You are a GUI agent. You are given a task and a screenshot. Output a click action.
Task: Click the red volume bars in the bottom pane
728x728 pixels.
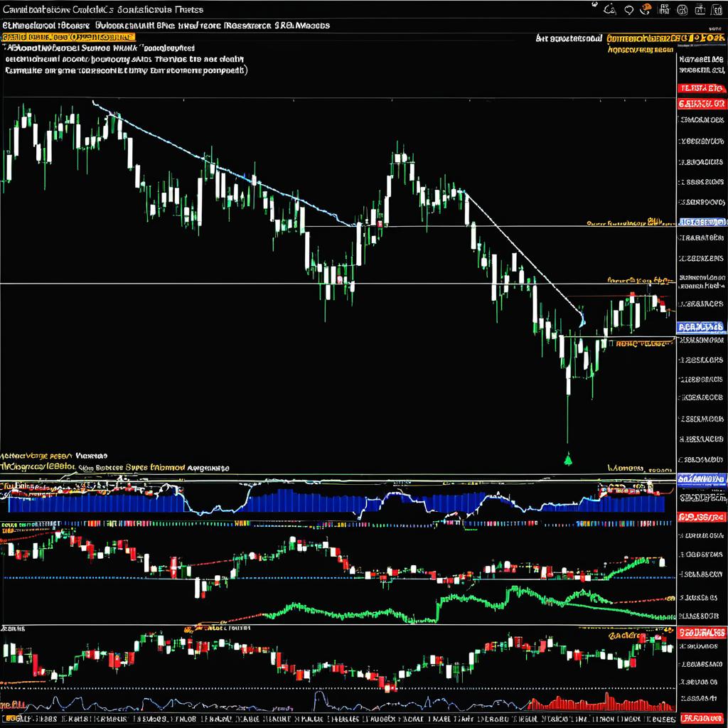(601, 703)
